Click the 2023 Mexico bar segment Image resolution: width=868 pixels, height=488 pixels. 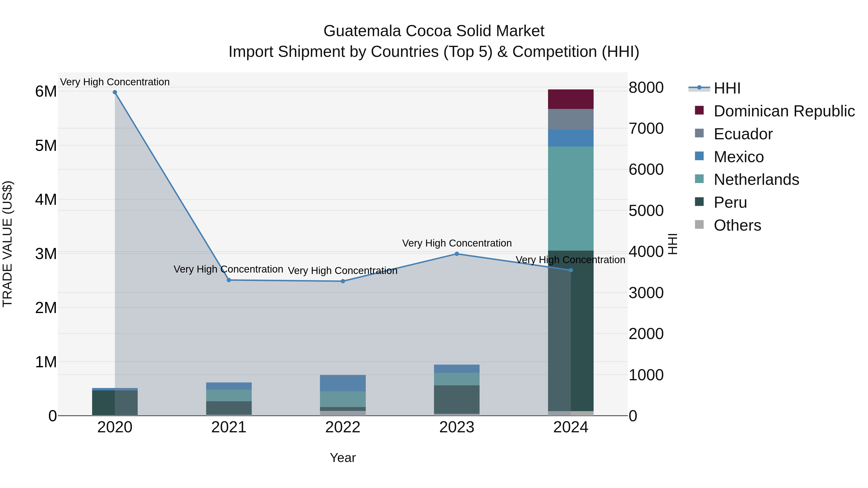click(457, 369)
